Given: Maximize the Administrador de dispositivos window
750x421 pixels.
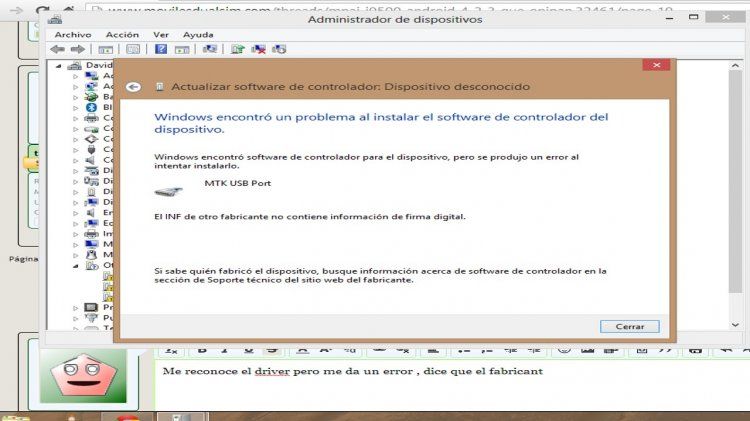Looking at the screenshot, I should [x=694, y=17].
